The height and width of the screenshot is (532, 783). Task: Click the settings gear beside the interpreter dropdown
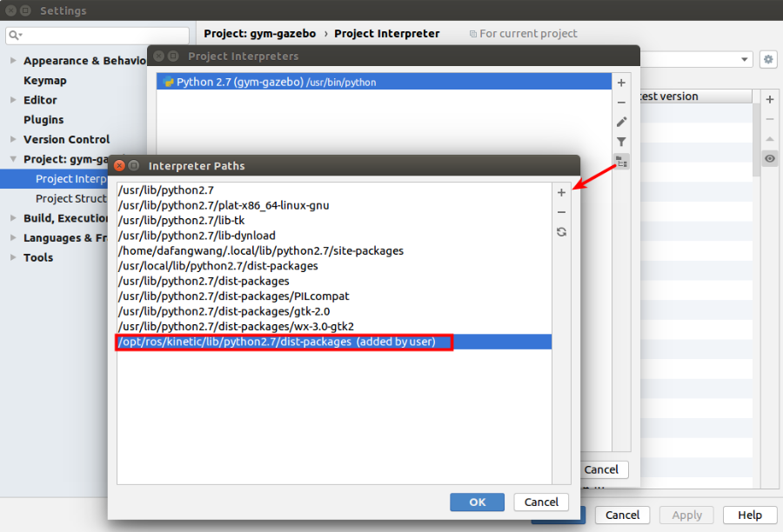[768, 59]
